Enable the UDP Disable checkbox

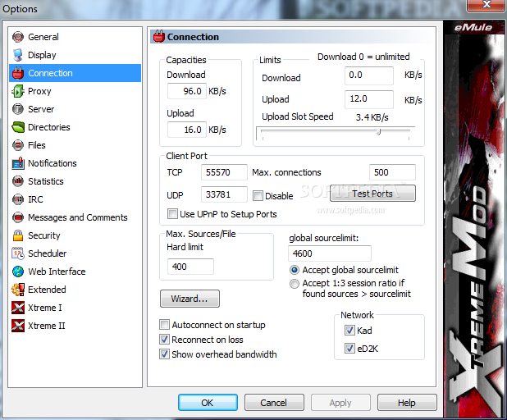(258, 195)
